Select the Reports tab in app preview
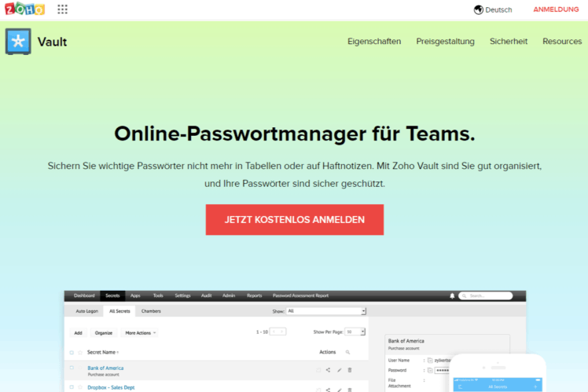 pyautogui.click(x=254, y=295)
